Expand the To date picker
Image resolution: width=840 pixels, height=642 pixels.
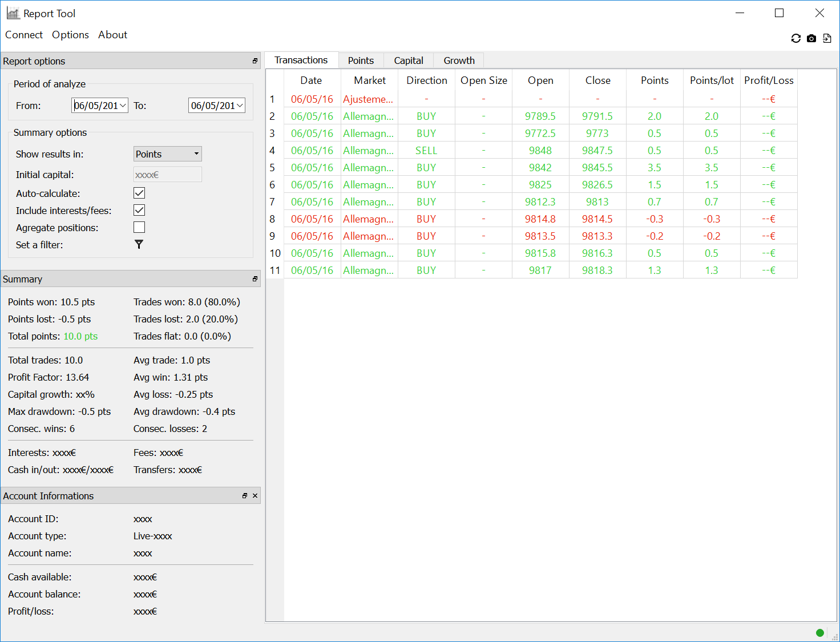point(240,106)
